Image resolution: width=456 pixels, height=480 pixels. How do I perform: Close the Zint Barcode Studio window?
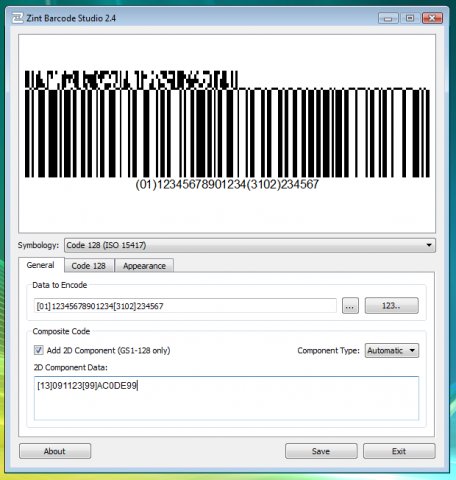[x=432, y=18]
